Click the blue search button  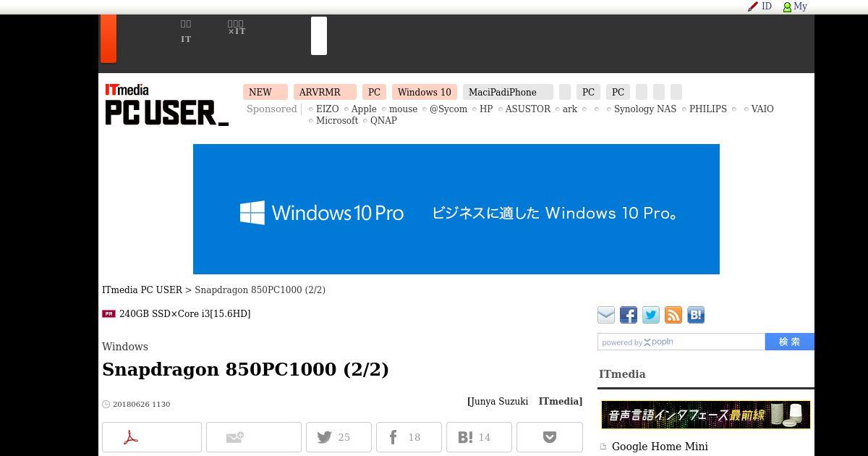tap(790, 342)
